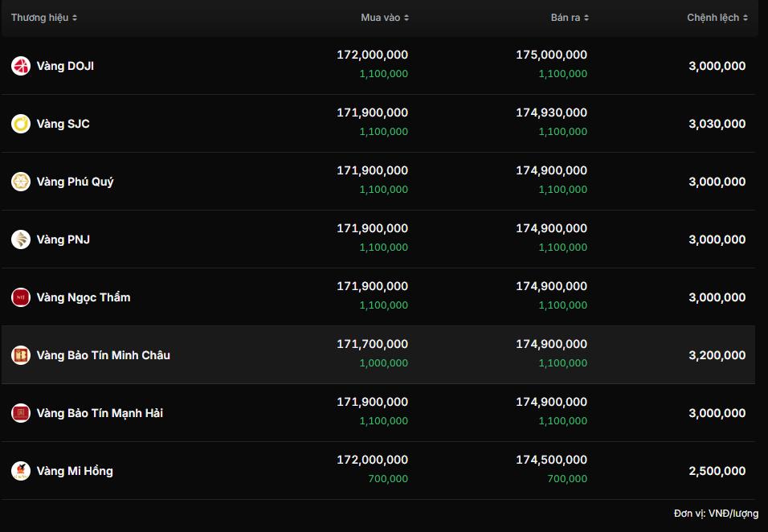Click the Bảo Tín Minh Châu logo icon
Viewport: 768px width, 532px height.
point(21,355)
